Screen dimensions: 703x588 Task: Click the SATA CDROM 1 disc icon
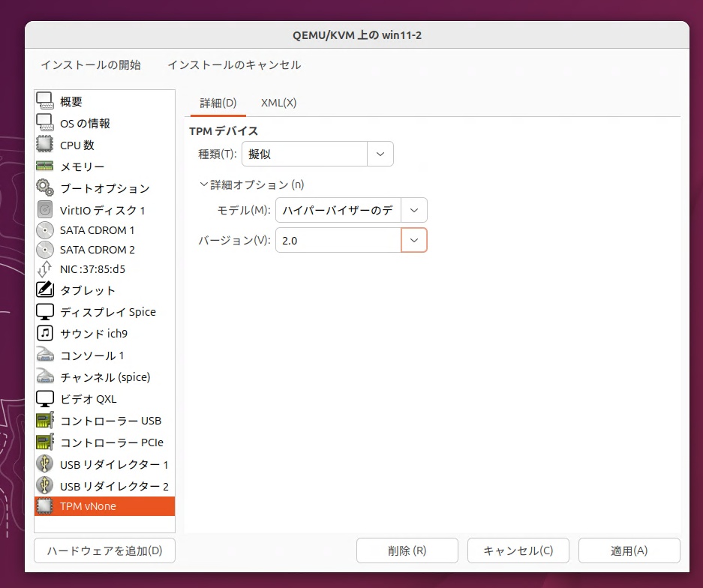pyautogui.click(x=45, y=230)
